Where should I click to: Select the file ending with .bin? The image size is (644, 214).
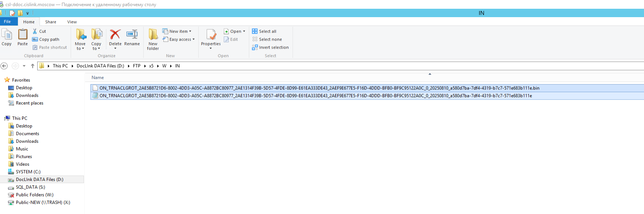point(367,88)
